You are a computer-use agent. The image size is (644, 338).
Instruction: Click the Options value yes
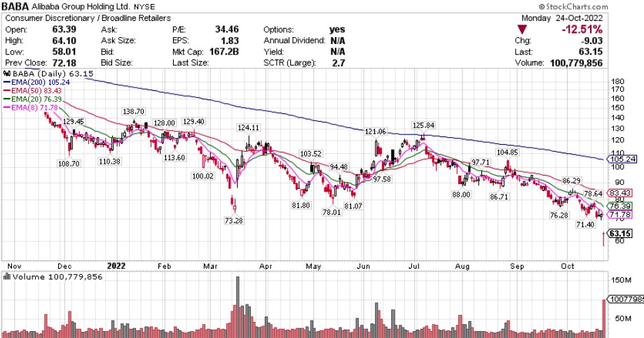(337, 29)
